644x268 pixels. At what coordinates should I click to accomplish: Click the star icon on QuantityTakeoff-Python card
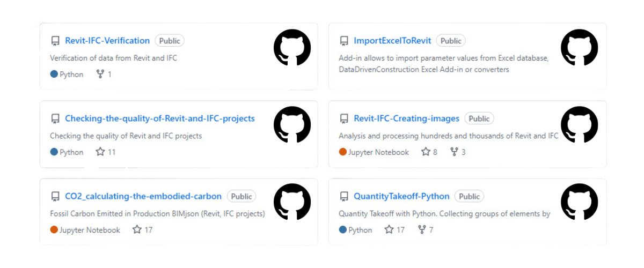pyautogui.click(x=389, y=229)
